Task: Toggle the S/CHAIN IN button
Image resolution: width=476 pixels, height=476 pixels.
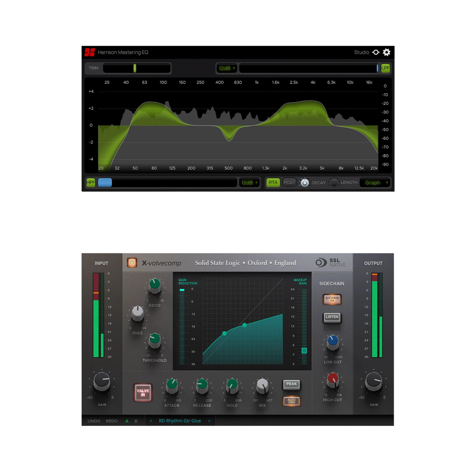Action: point(332,299)
